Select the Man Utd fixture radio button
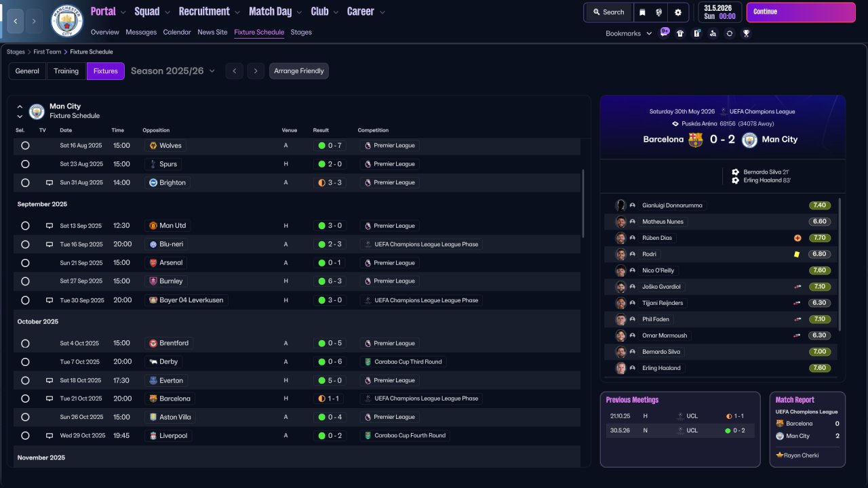This screenshot has width=868, height=488. pyautogui.click(x=25, y=226)
